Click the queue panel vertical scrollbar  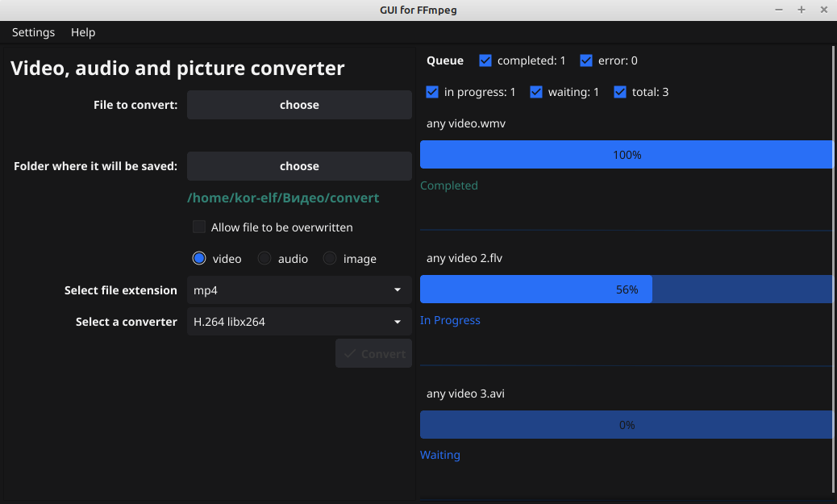(x=834, y=266)
